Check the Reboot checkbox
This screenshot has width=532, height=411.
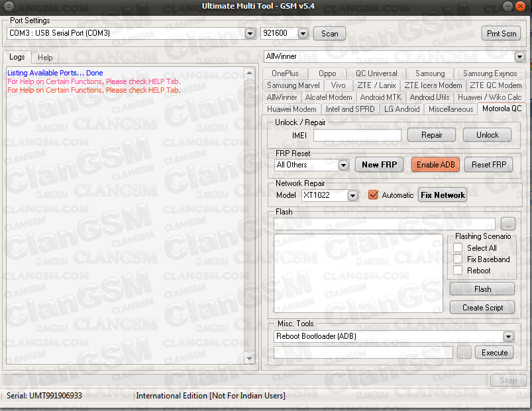click(x=458, y=271)
